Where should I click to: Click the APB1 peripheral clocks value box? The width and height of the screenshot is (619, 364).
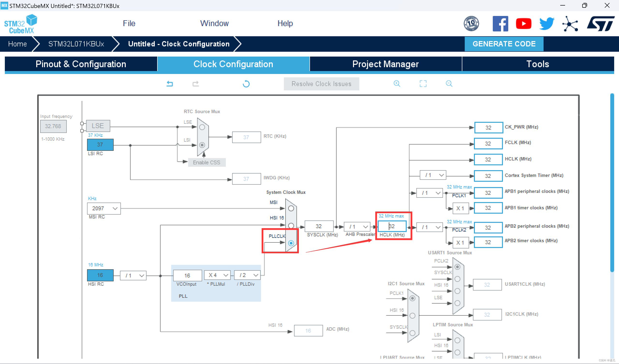pos(488,193)
